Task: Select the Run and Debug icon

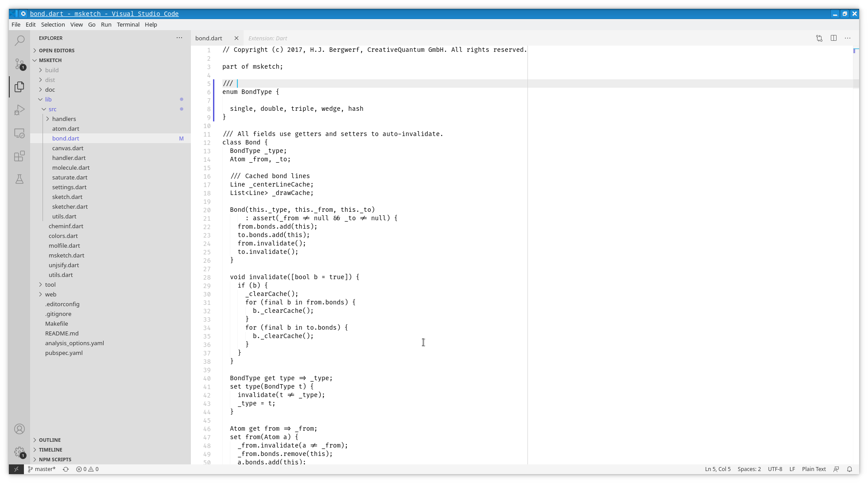Action: point(19,109)
